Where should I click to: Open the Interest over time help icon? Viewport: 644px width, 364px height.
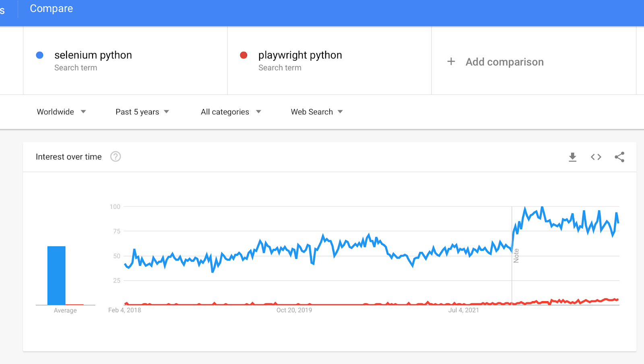(116, 157)
